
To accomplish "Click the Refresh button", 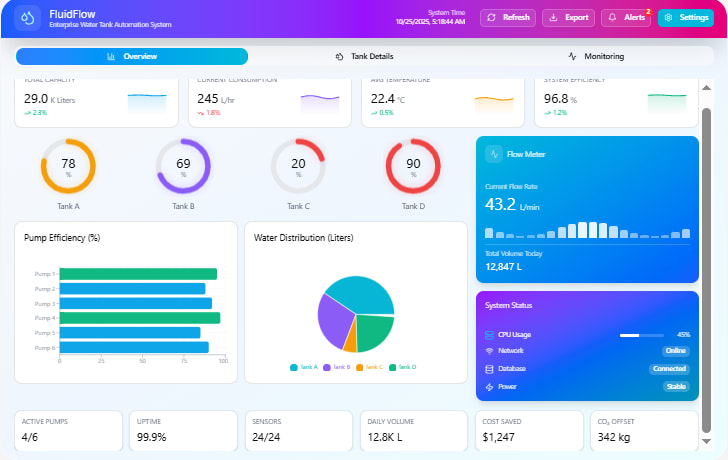I will pyautogui.click(x=508, y=18).
